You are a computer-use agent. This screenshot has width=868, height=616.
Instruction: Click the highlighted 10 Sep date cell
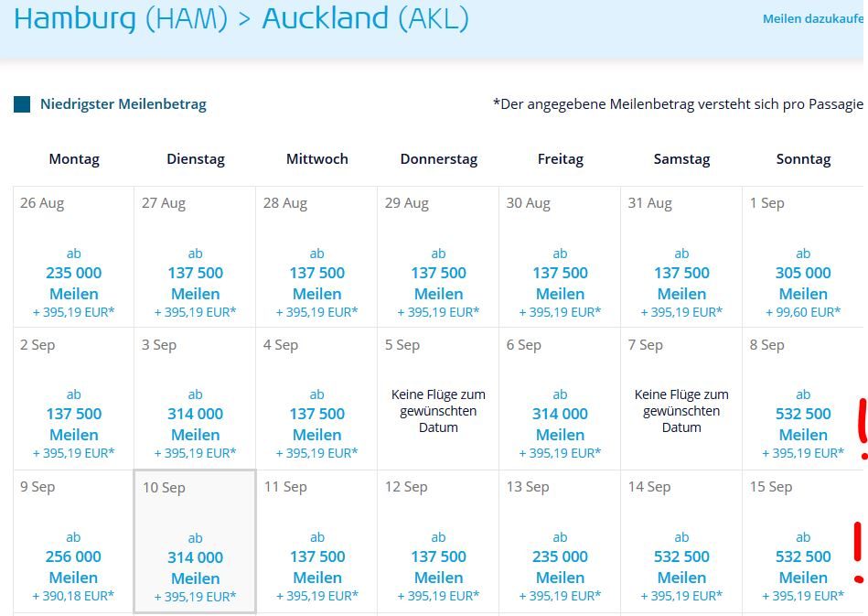pyautogui.click(x=195, y=541)
